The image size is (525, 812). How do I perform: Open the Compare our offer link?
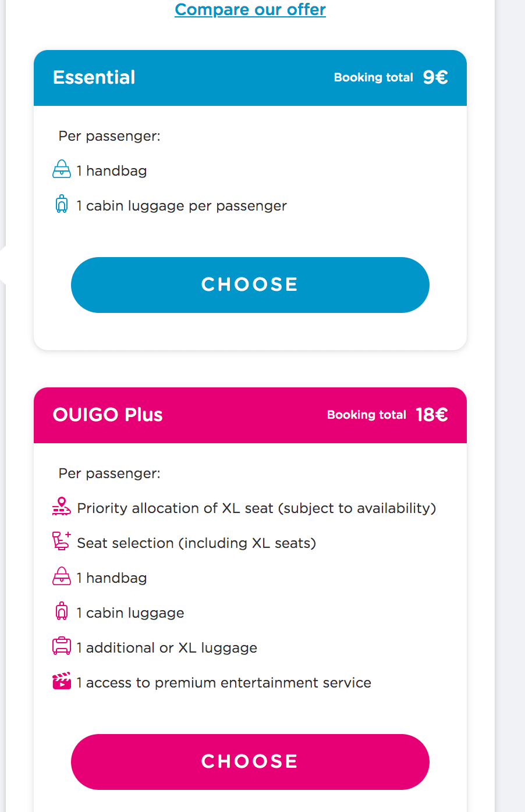click(250, 9)
